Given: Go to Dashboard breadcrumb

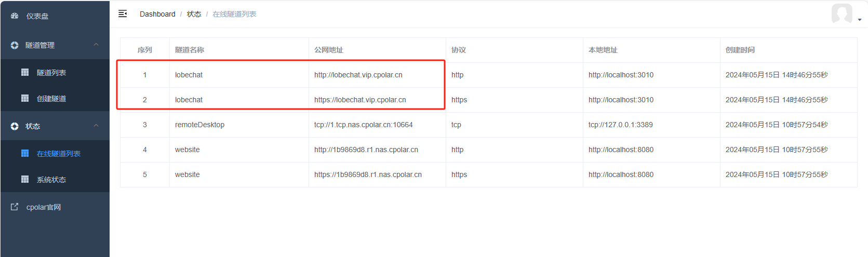Looking at the screenshot, I should (x=157, y=14).
